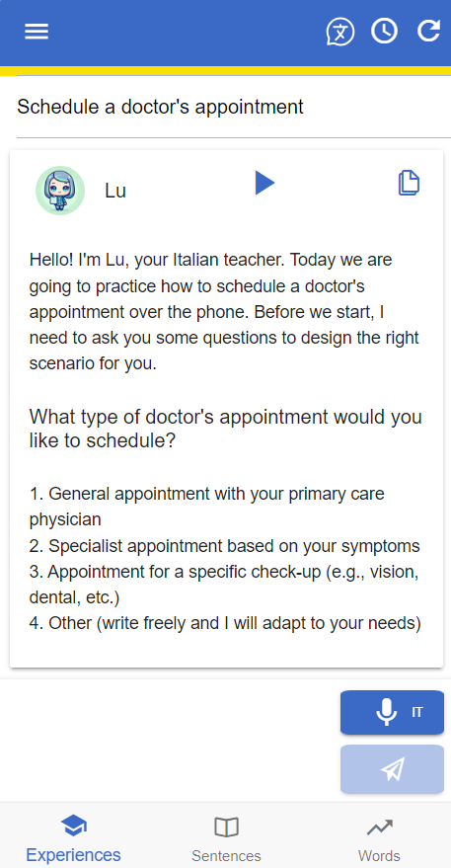451x868 pixels.
Task: Switch to the Words tab
Action: click(x=379, y=839)
